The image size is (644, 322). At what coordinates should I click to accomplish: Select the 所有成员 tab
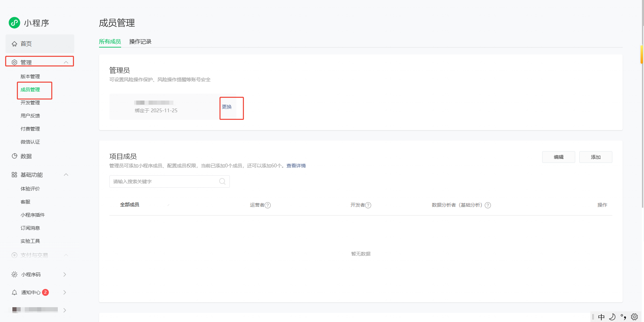pos(110,41)
